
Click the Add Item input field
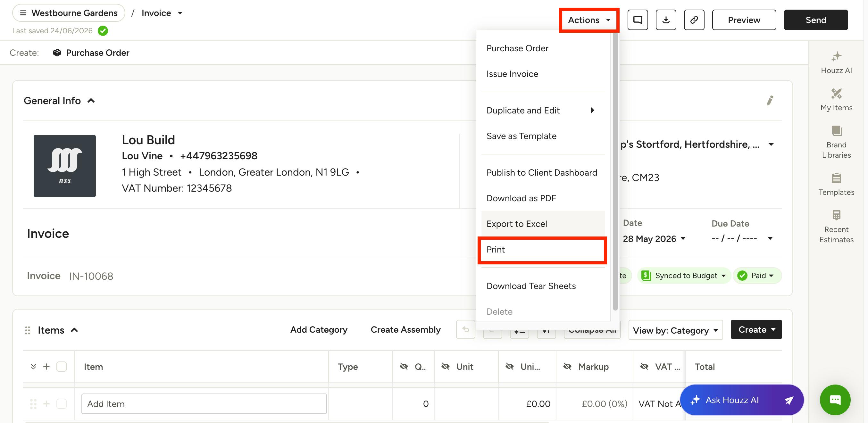pos(204,403)
